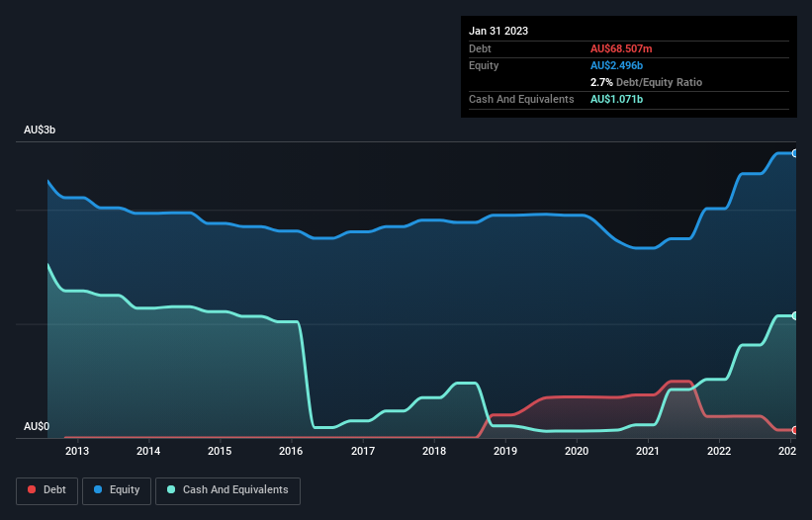Click the AU$0 y-axis label
This screenshot has width=812, height=520.
pos(37,426)
